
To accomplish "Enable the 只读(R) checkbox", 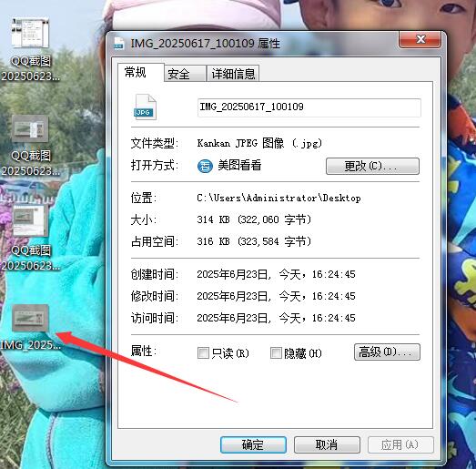I will 203,353.
